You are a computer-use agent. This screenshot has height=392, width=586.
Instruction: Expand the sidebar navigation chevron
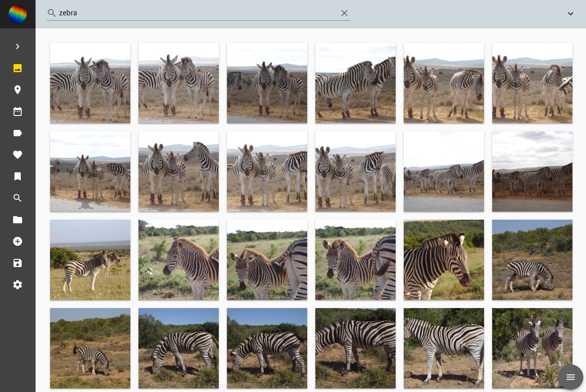pyautogui.click(x=18, y=46)
